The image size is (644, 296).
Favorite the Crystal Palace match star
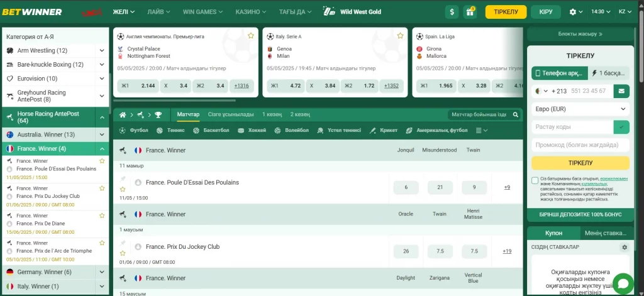[250, 36]
